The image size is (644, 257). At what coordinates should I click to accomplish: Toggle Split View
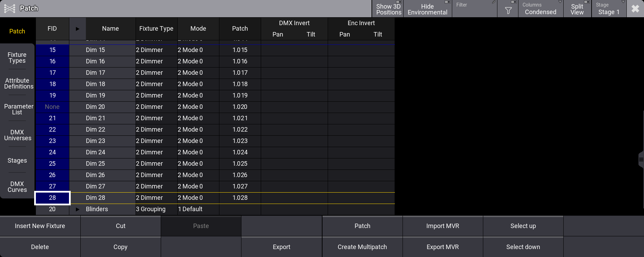click(x=577, y=9)
